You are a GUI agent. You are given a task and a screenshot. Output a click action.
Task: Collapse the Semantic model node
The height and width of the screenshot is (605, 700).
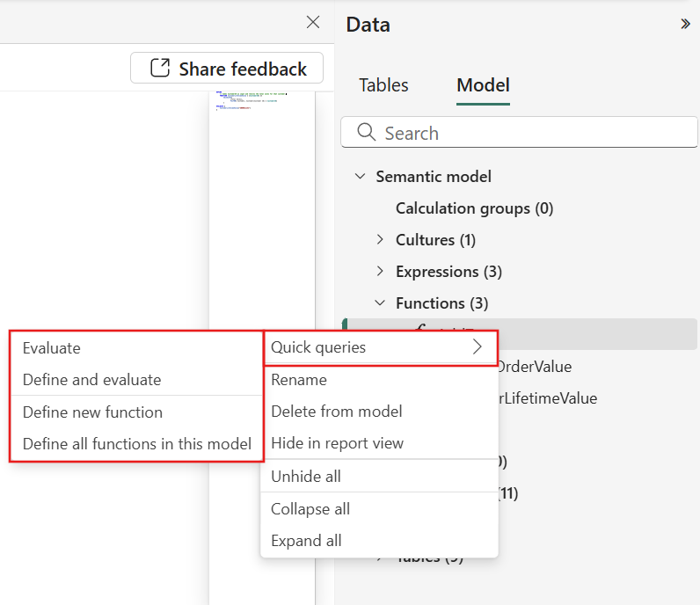point(360,177)
